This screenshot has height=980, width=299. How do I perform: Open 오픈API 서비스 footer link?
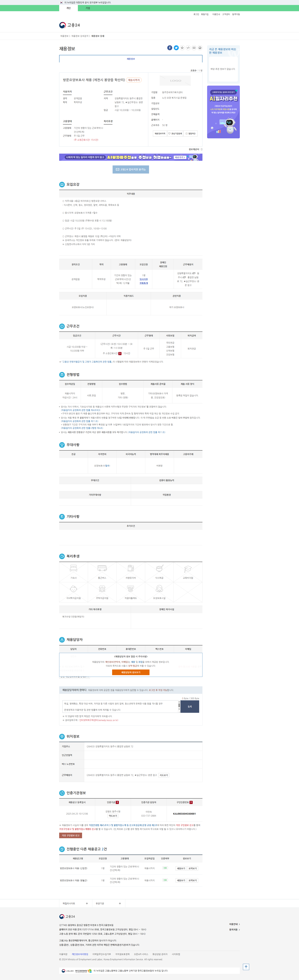click(x=141, y=954)
